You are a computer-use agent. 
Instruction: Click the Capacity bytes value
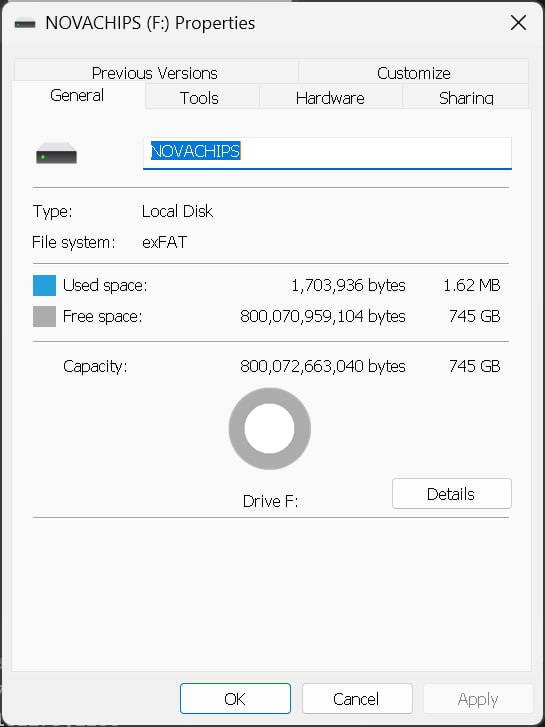click(323, 366)
